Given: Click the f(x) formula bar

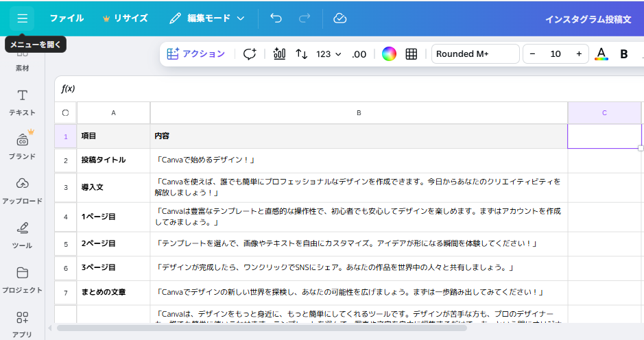Looking at the screenshot, I should [349, 88].
